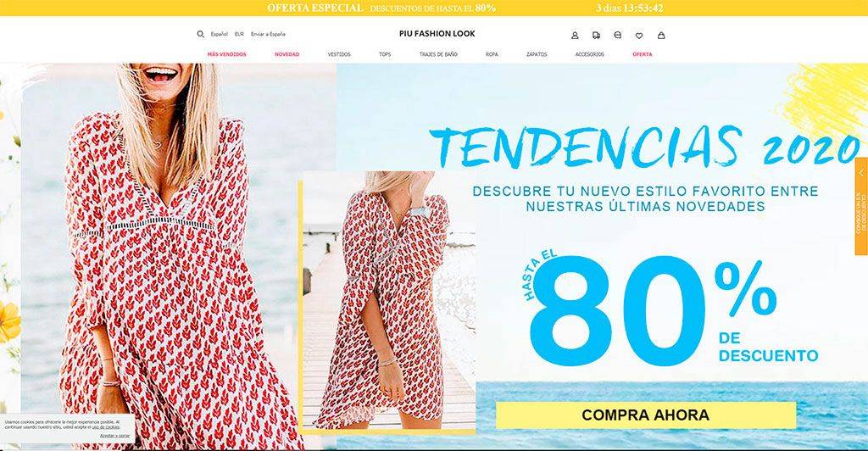Click the OFERTA menu link
The width and height of the screenshot is (868, 451).
coord(643,54)
